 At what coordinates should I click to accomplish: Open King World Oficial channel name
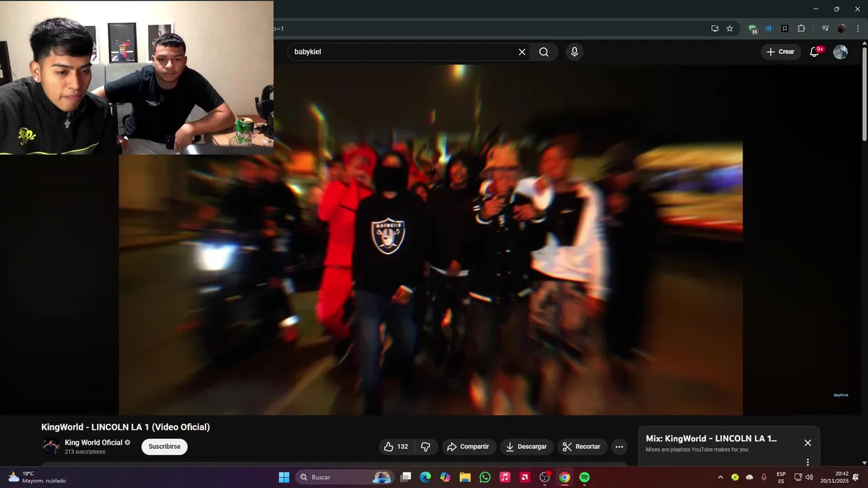94,443
